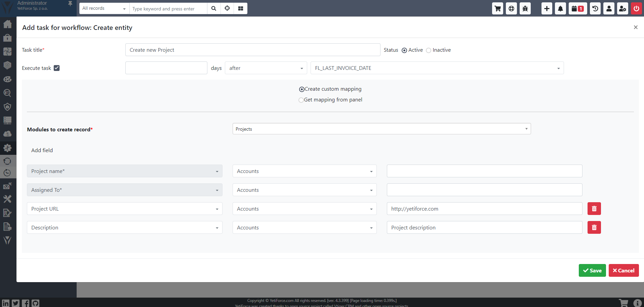Expand the Modules to create record dropdown

click(381, 129)
